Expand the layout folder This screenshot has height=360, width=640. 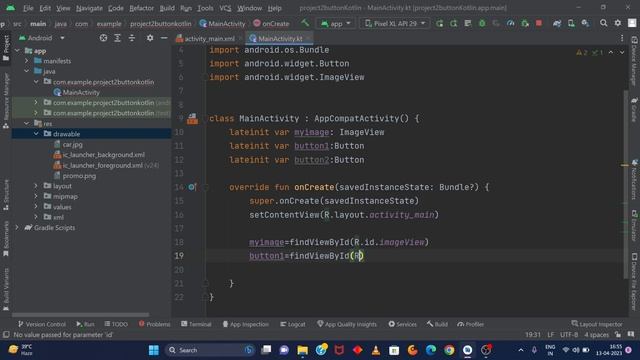click(36, 186)
